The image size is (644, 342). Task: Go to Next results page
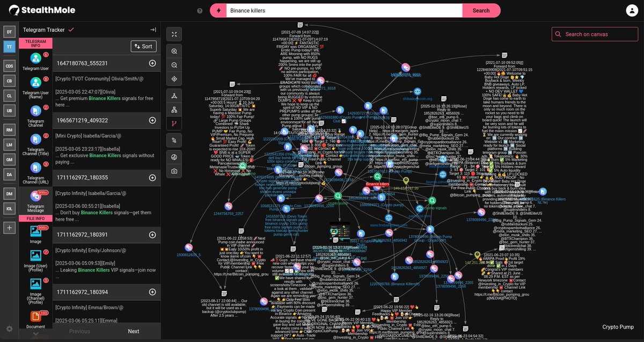tap(134, 331)
